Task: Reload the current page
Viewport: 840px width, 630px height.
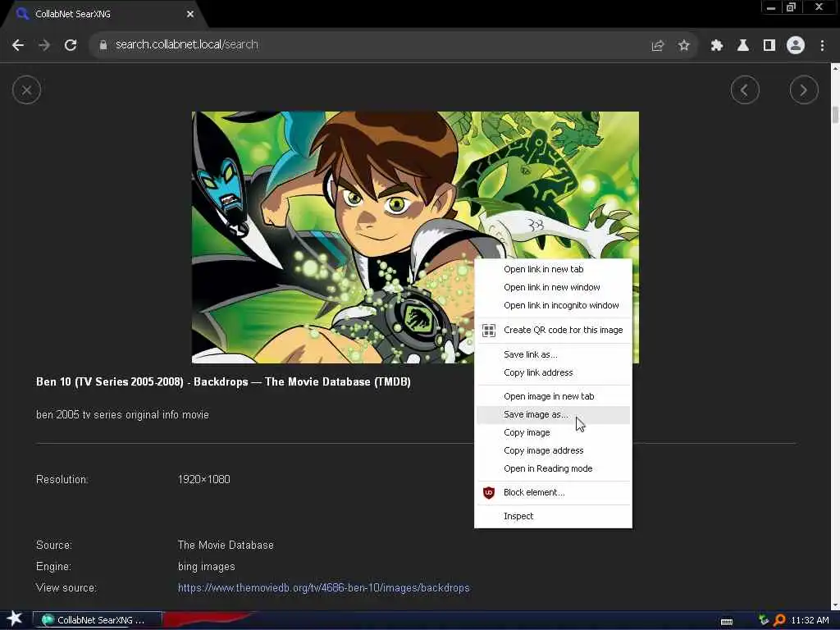Action: click(x=71, y=45)
